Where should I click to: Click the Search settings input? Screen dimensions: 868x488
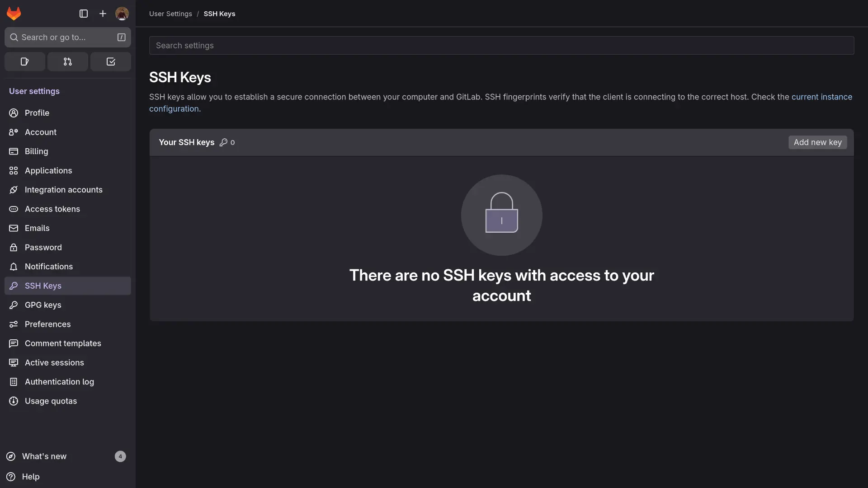(501, 46)
